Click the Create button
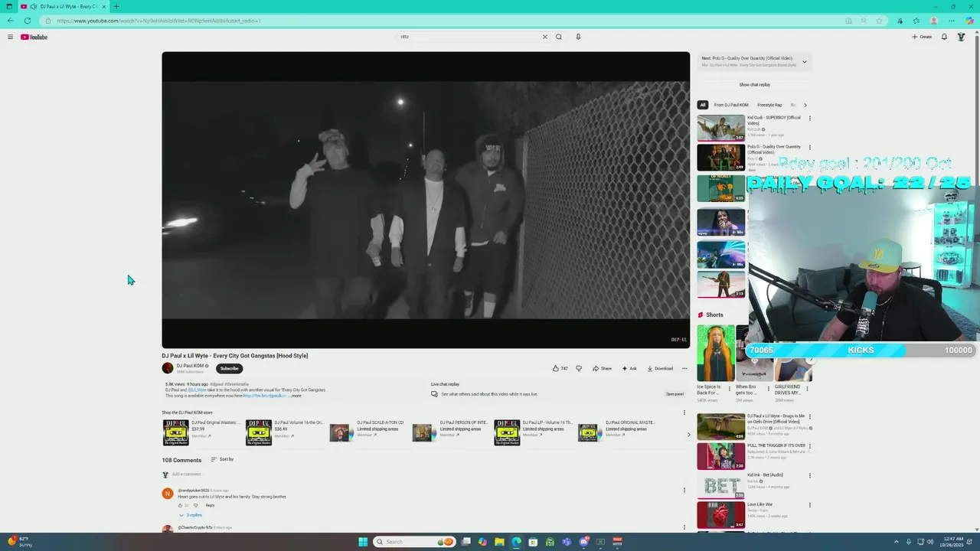The image size is (980, 551). 922,37
